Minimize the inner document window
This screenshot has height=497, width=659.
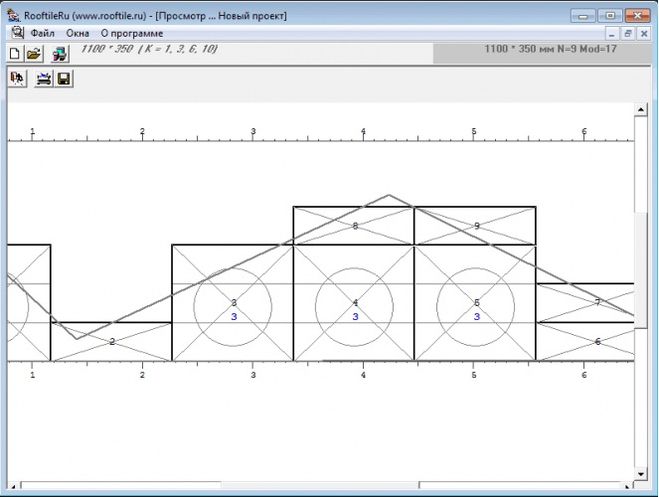click(x=612, y=33)
